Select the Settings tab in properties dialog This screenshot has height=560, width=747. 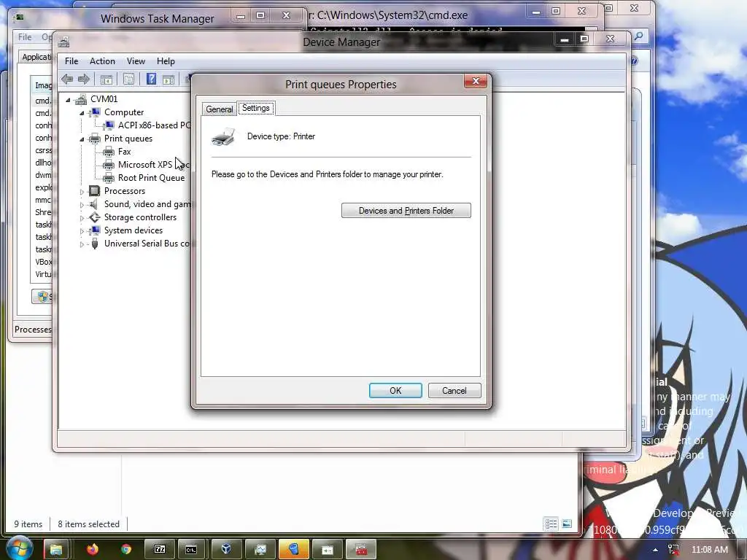256,108
